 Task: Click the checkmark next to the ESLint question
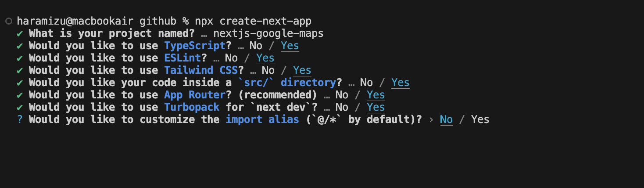tap(20, 58)
